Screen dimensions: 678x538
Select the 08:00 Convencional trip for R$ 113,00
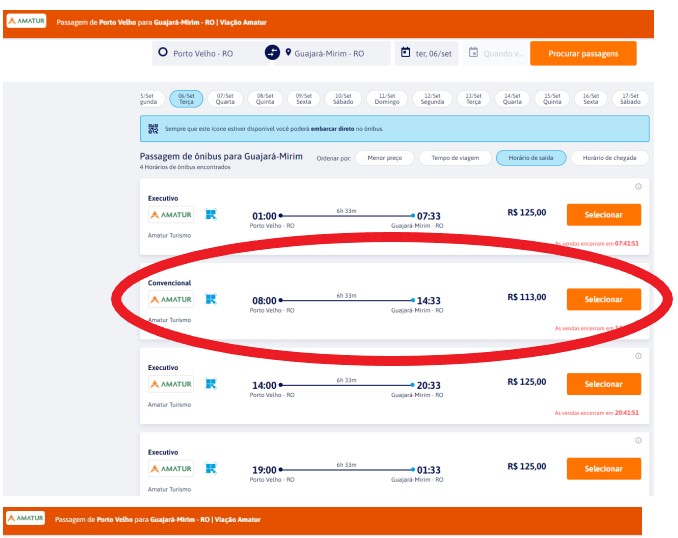coord(603,299)
